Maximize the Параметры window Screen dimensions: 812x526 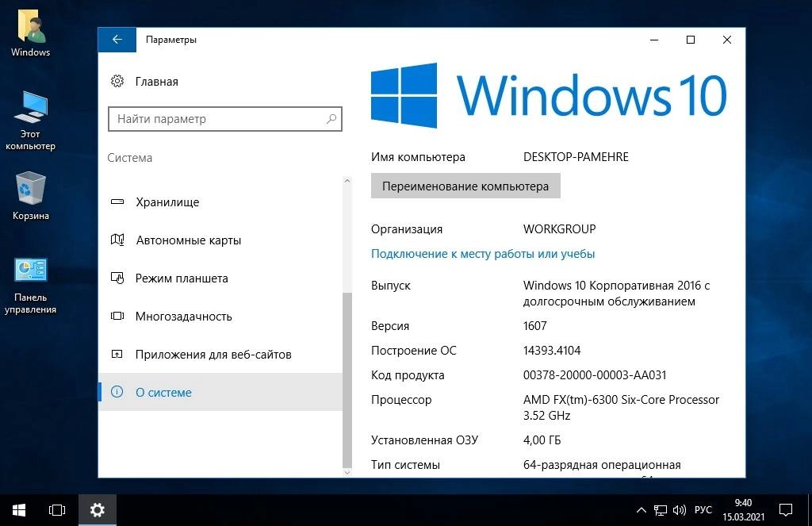(x=691, y=40)
